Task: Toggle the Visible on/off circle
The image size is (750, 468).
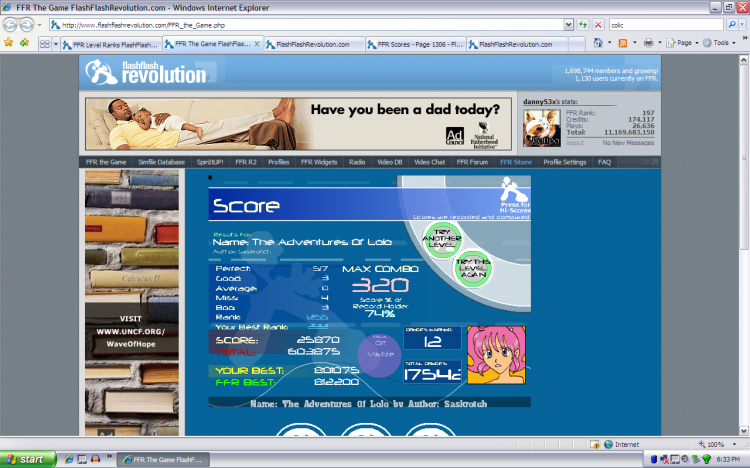Action: (x=379, y=355)
